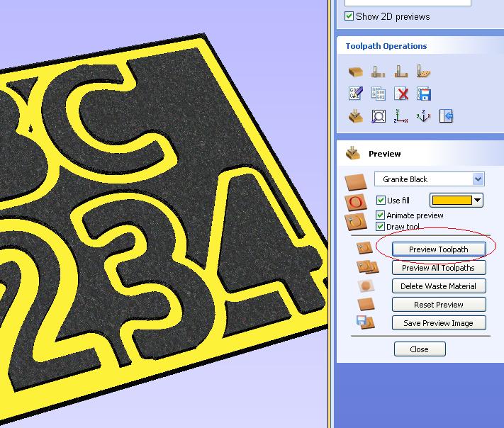Select the Pocket toolpath icon
This screenshot has width=504, height=428.
pos(401,72)
